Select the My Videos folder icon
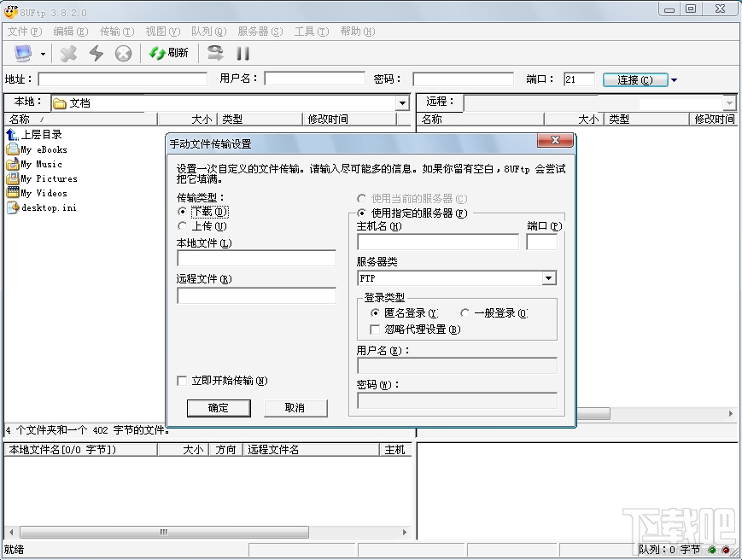This screenshot has width=742, height=560. click(x=12, y=193)
